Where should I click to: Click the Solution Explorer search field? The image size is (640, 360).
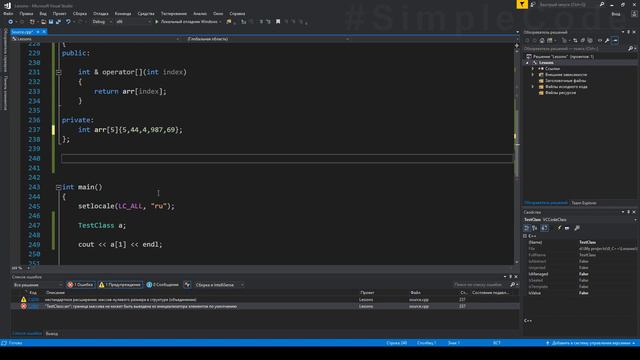pyautogui.click(x=576, y=49)
